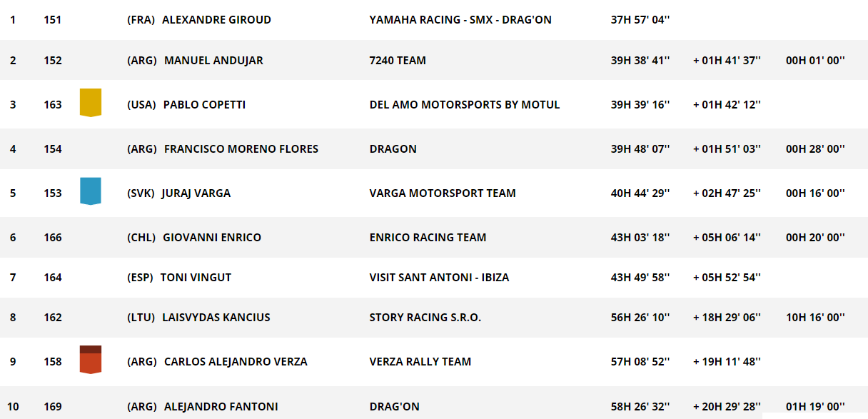Select the leader time 37H 57' 04''
The height and width of the screenshot is (419, 868).
coord(640,20)
